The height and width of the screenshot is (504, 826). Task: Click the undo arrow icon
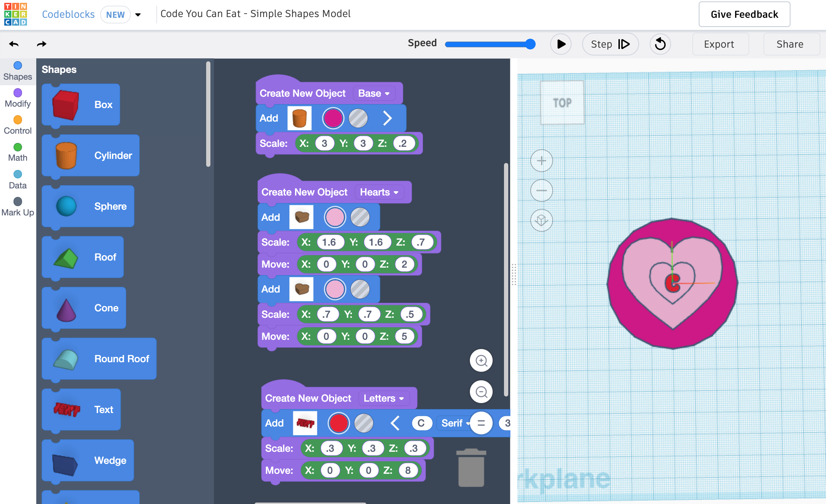pos(14,44)
